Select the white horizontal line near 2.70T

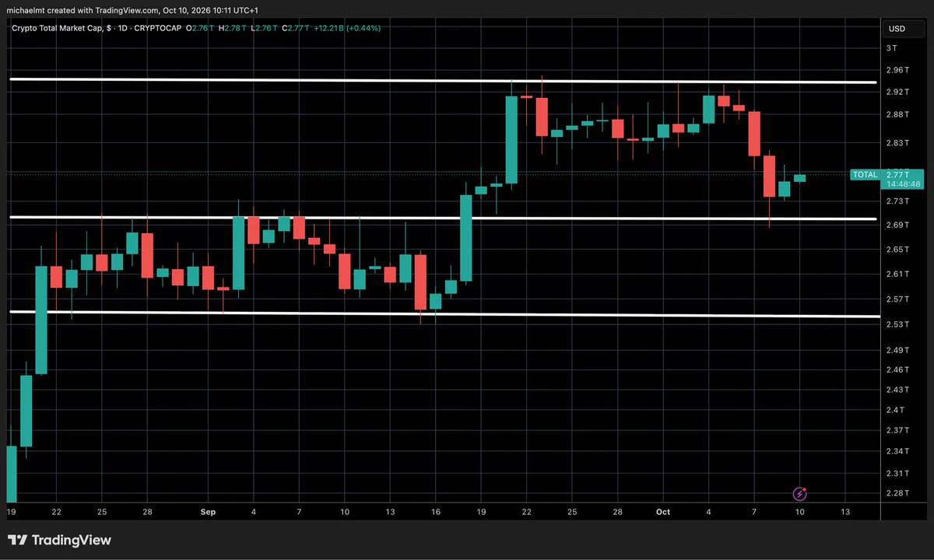(444, 218)
